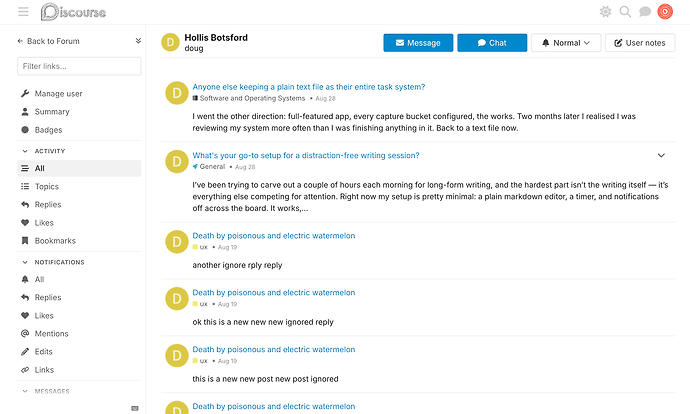Collapse all sidebar sections with double chevron
The image size is (690, 414).
tap(138, 41)
